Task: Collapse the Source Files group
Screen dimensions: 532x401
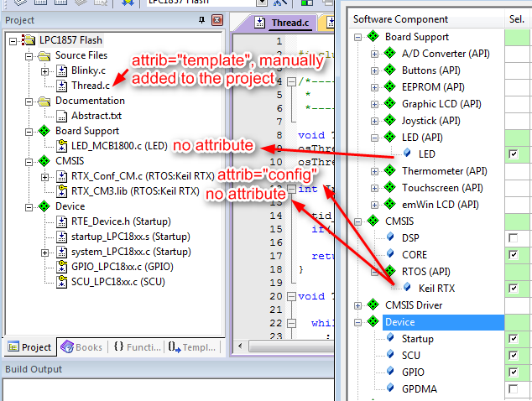Action: (x=29, y=55)
